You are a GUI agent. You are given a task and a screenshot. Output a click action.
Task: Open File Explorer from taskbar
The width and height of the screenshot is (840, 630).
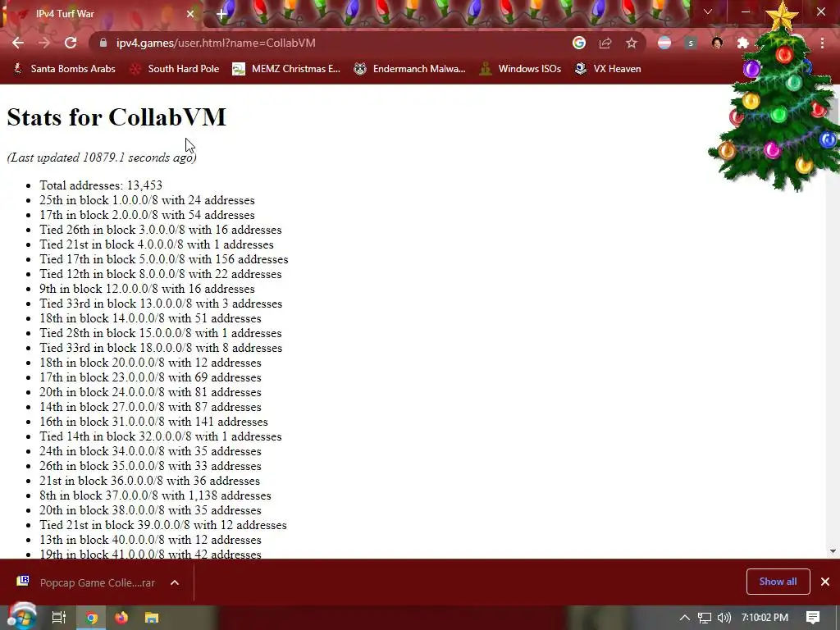(x=152, y=618)
